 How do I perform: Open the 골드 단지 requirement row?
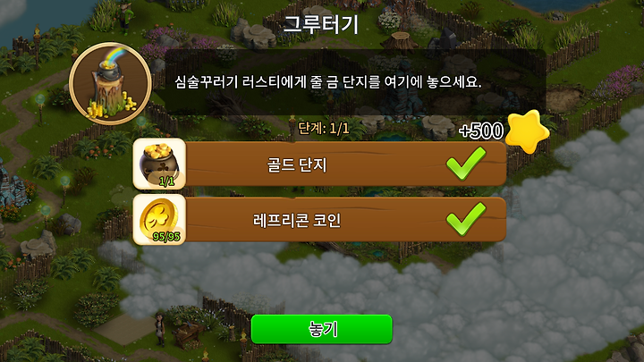[319, 164]
